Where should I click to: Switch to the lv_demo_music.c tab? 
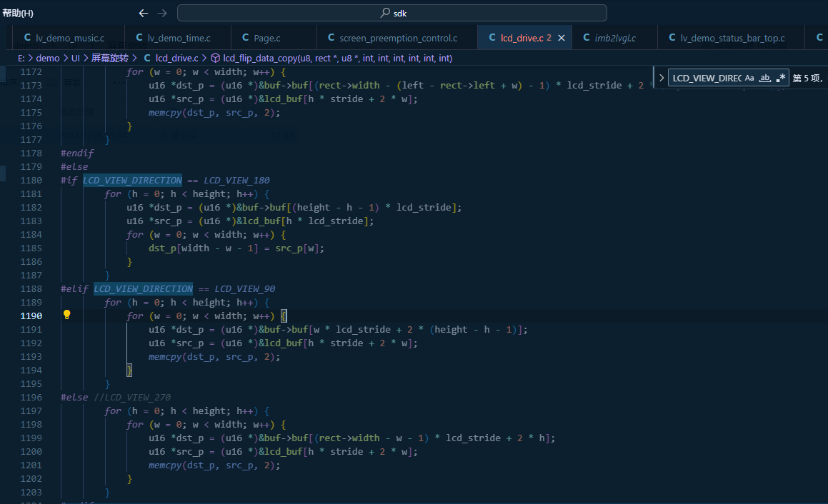point(69,38)
